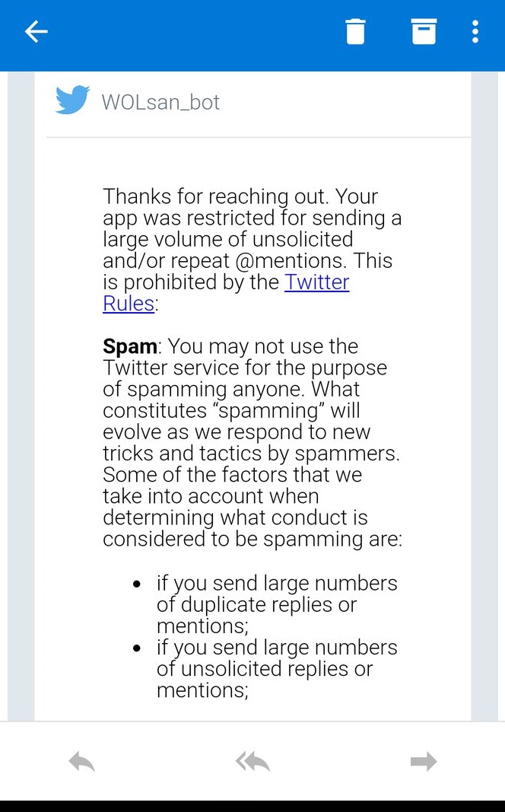Archive this email message
Viewport: 505px width, 812px height.
424,31
